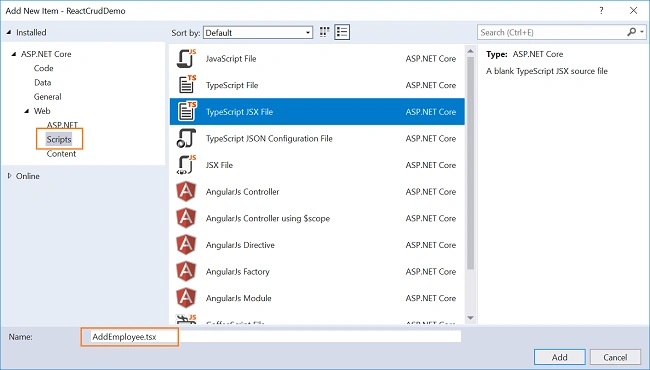Pick the TypeScript JSON Configuration File icon
The image size is (650, 370).
click(x=186, y=138)
